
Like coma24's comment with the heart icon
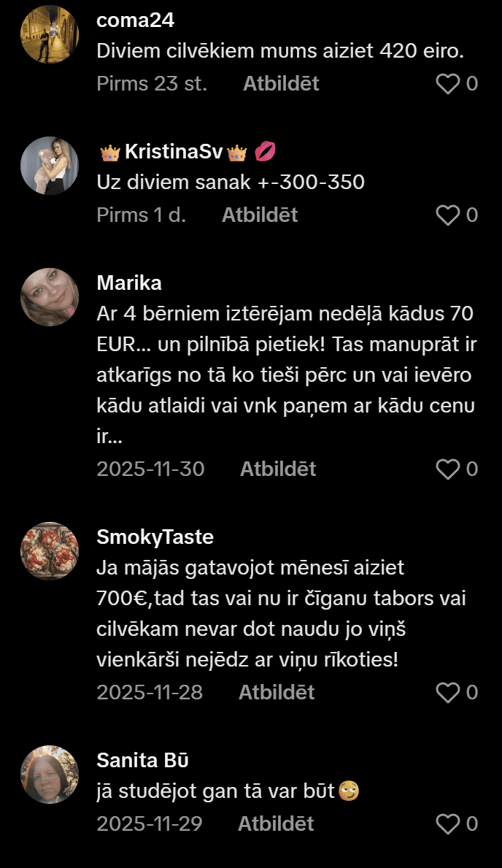coord(447,84)
